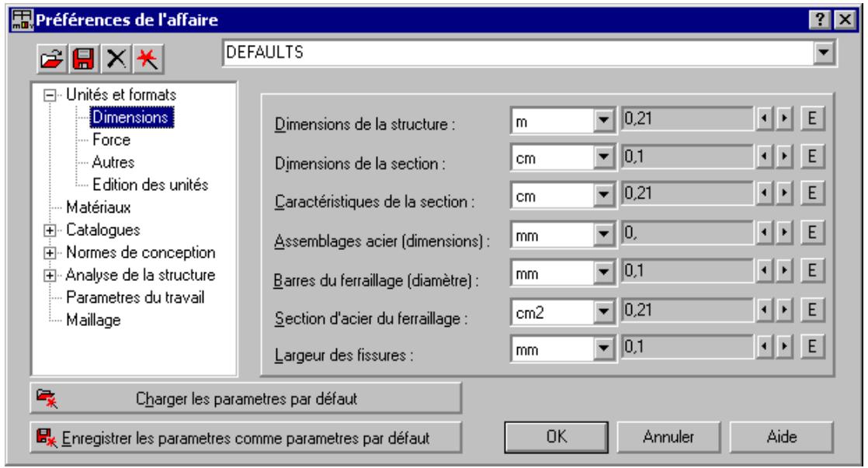
Task: Select Matériaux in the tree
Action: pyautogui.click(x=99, y=207)
